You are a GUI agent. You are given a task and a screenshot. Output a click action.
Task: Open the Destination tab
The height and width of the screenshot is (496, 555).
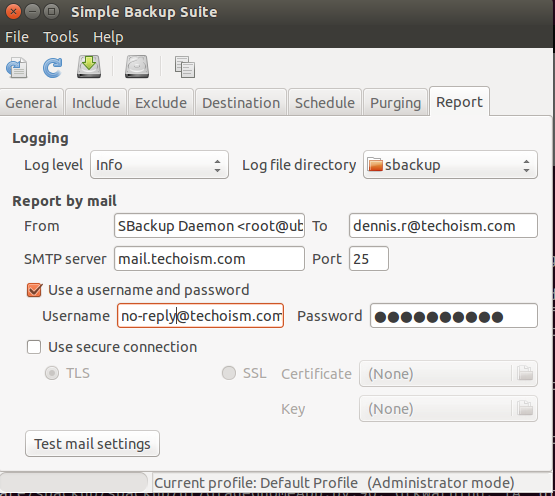tap(241, 103)
